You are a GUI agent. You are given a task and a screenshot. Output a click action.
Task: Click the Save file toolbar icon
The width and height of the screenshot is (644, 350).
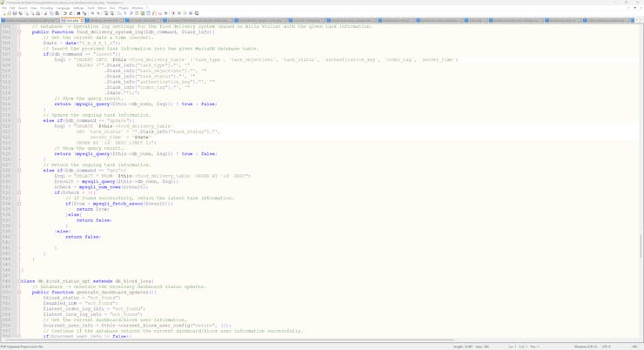point(15,13)
